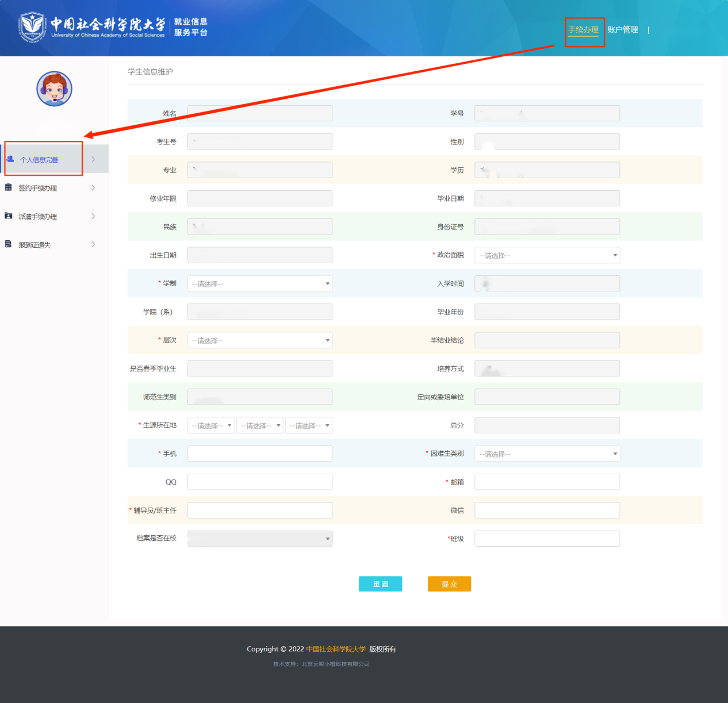Open the 学制 dropdown
728x703 pixels.
260,283
